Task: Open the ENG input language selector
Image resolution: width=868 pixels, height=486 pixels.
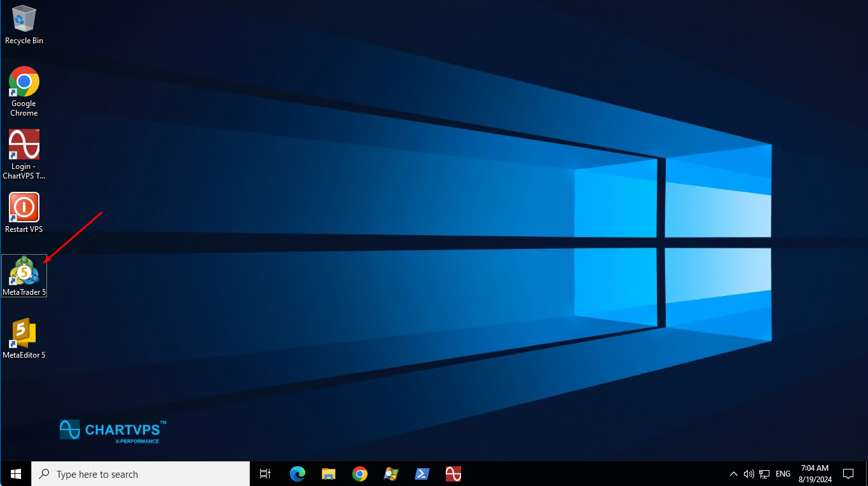Action: 783,474
